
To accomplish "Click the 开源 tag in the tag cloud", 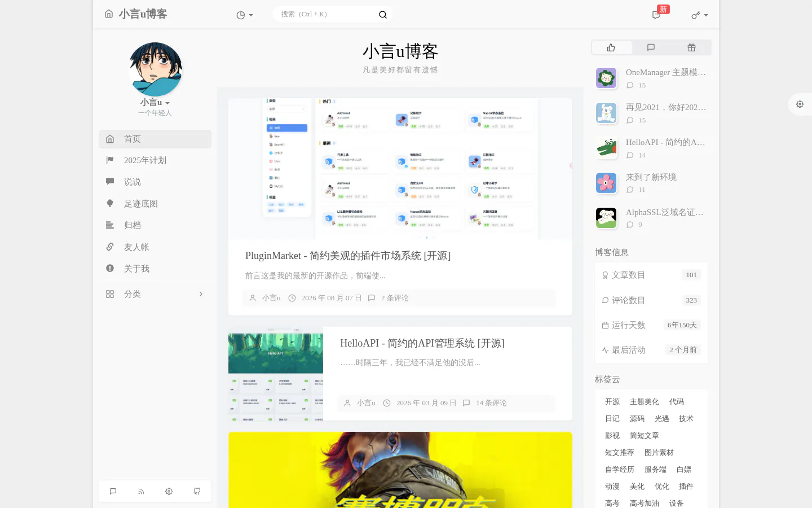I will click(612, 402).
